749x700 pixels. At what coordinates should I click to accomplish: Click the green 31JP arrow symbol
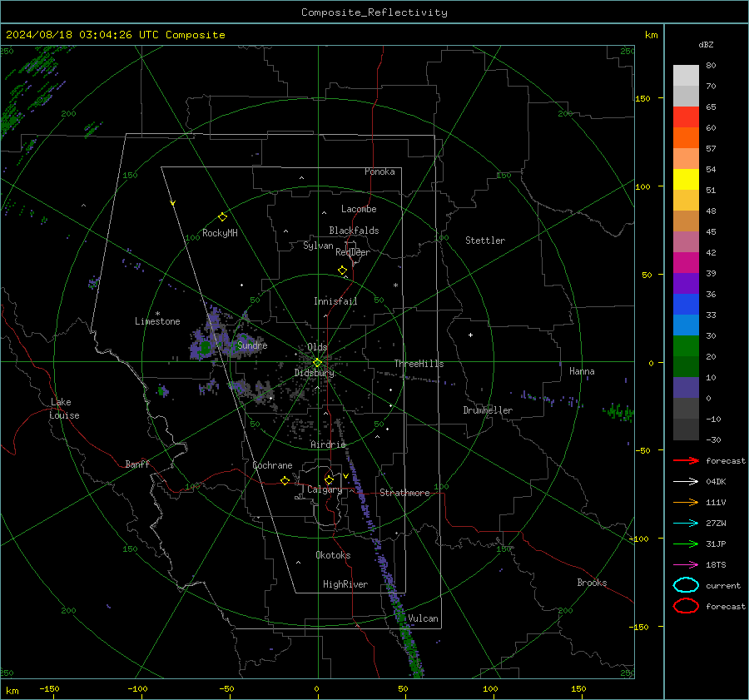click(x=686, y=544)
